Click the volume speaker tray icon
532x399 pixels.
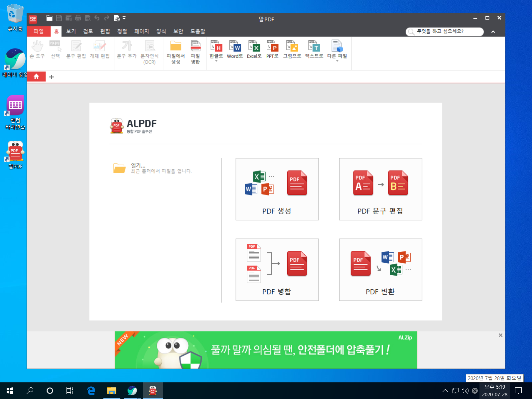pos(465,391)
